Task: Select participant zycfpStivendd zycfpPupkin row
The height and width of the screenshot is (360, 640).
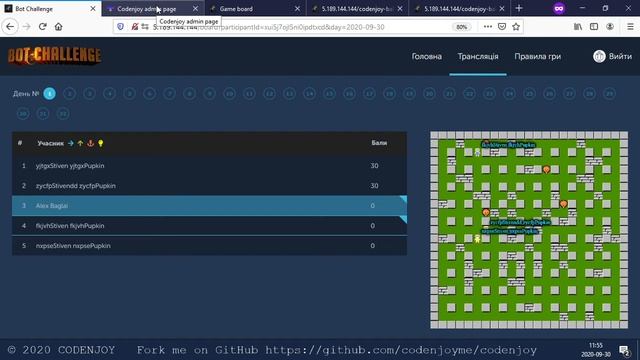Action: click(x=209, y=186)
